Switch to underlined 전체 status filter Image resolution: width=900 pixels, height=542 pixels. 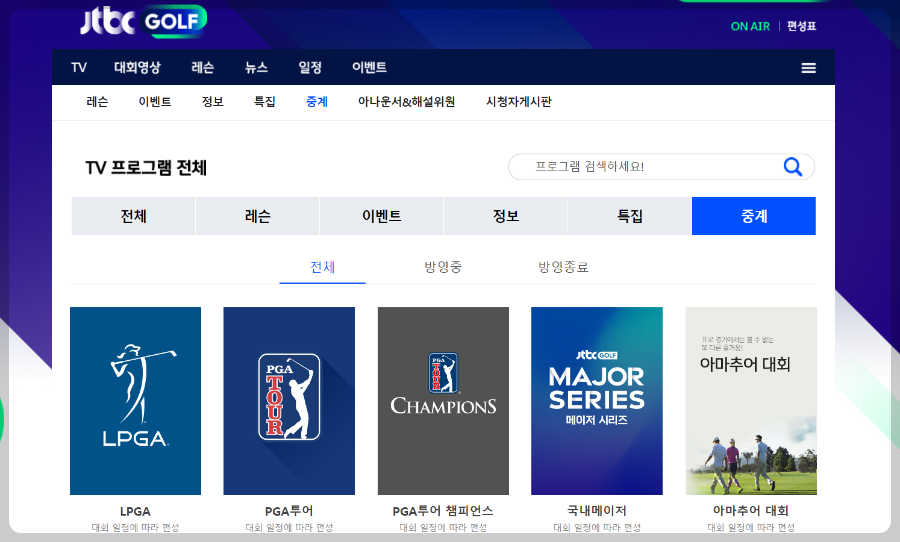click(x=323, y=267)
